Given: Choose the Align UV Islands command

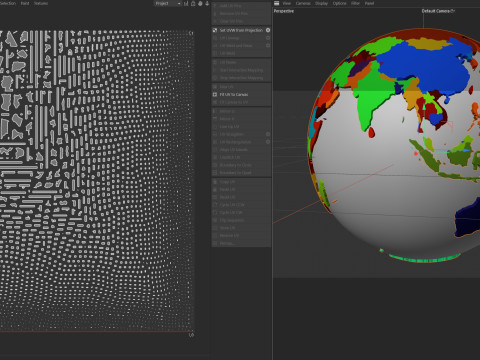Looking at the screenshot, I should (242, 150).
